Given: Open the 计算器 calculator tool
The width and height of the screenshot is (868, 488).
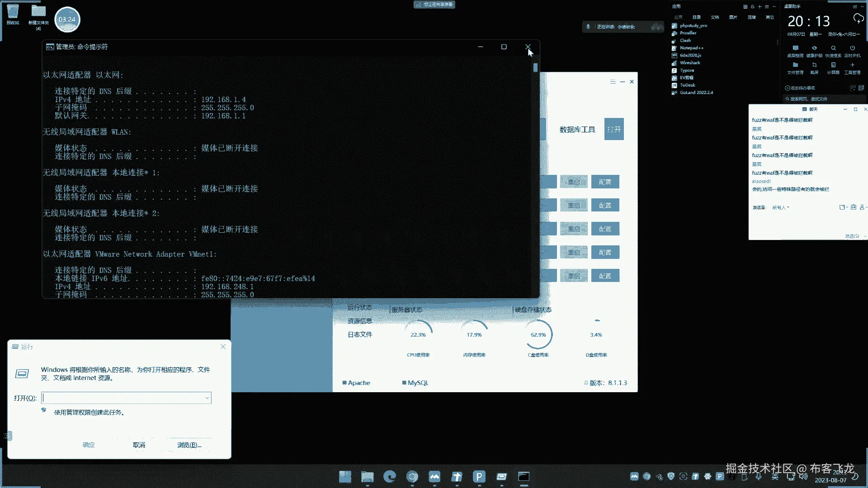Looking at the screenshot, I should click(x=833, y=65).
